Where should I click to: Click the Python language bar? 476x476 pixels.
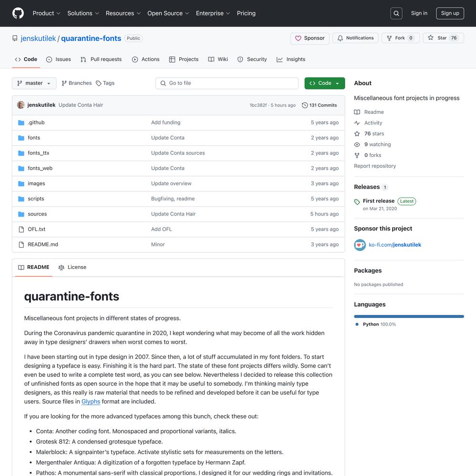pyautogui.click(x=409, y=317)
